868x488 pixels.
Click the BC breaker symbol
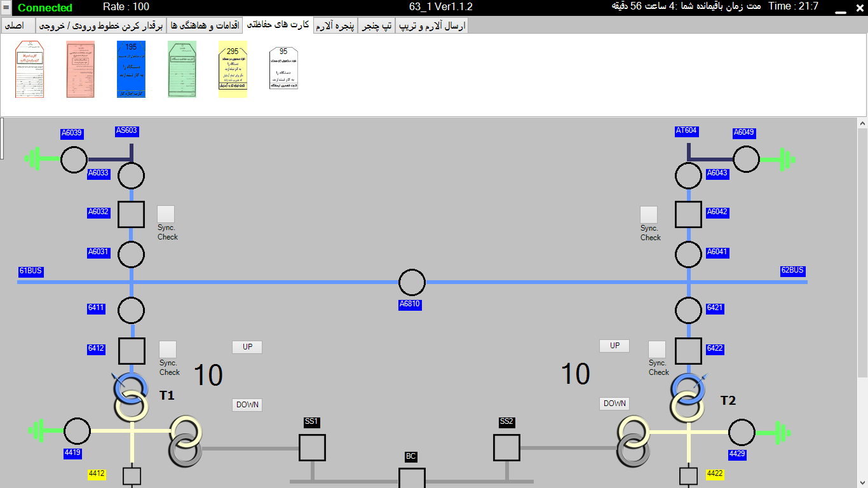(x=412, y=478)
